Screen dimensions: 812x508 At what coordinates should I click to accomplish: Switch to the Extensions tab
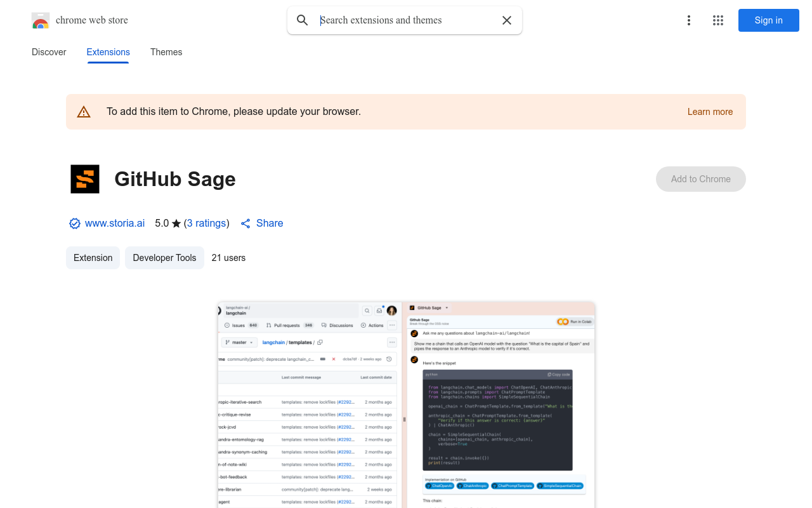(108, 52)
